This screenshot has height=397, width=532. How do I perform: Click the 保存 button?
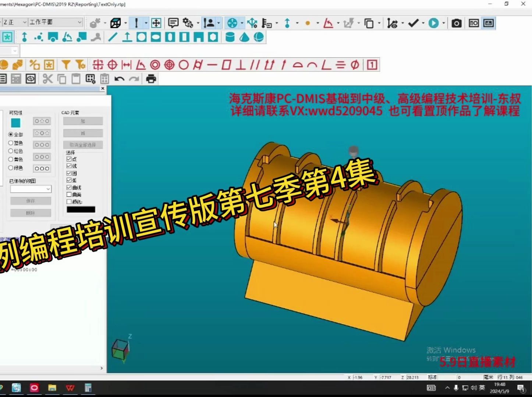[x=31, y=201]
